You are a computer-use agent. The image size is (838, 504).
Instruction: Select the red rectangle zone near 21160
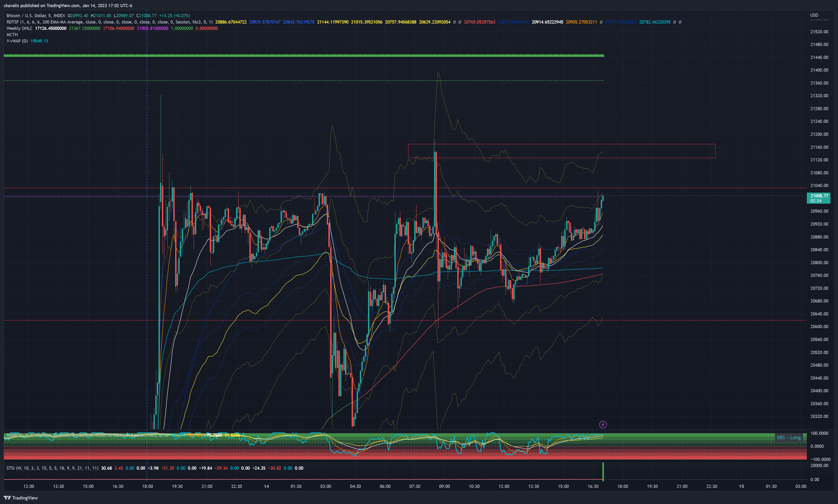[x=561, y=151]
